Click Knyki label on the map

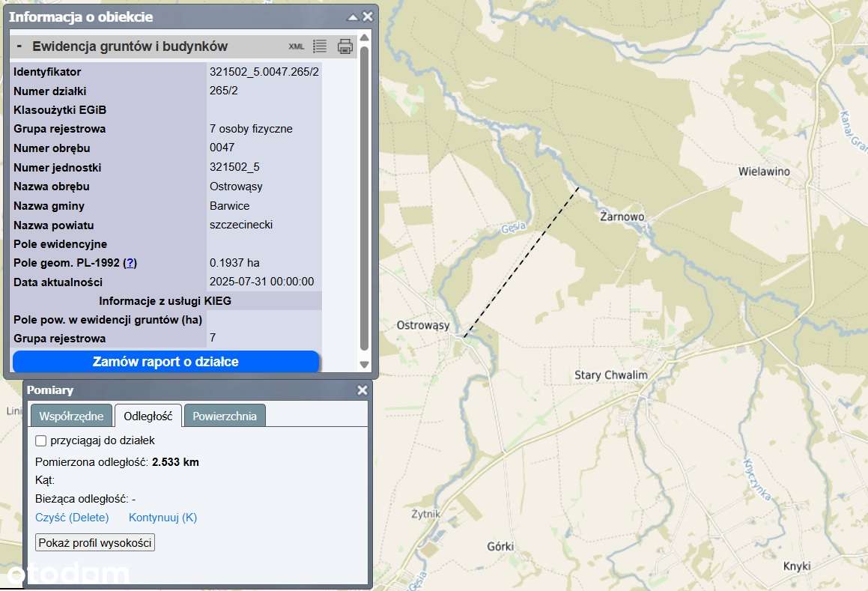click(x=797, y=566)
